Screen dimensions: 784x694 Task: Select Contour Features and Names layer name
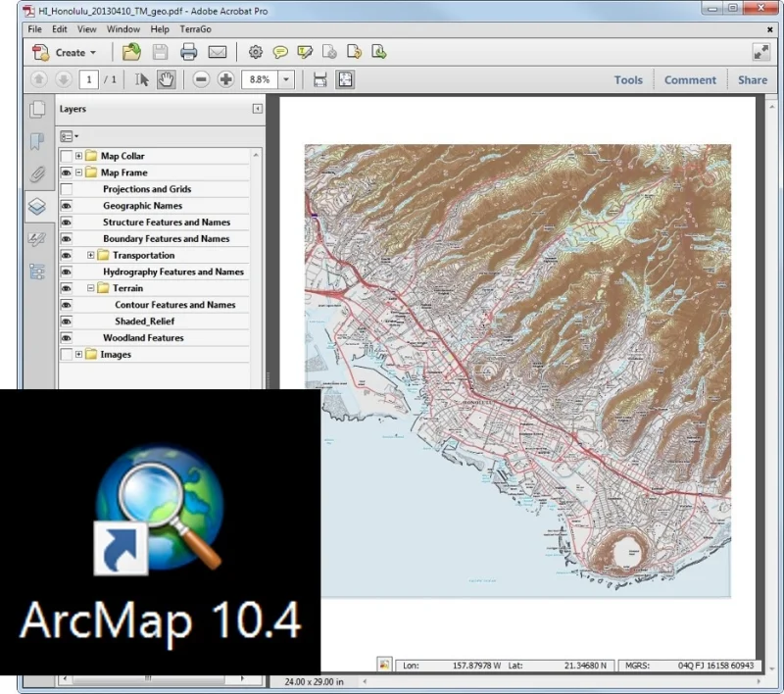coord(175,305)
